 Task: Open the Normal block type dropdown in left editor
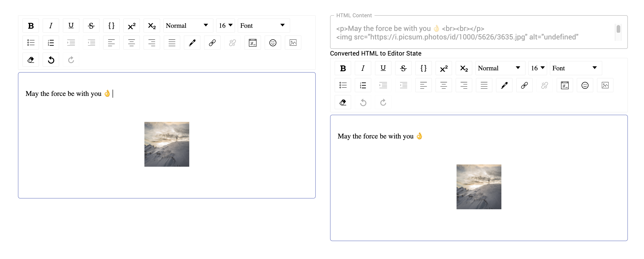pos(187,26)
